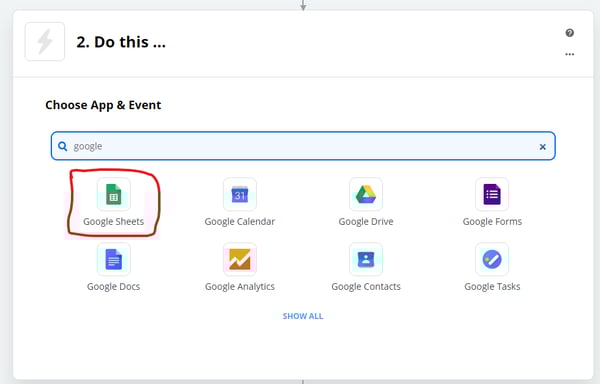The image size is (600, 384).
Task: Choose the Google Calendar app icon
Action: [x=240, y=194]
